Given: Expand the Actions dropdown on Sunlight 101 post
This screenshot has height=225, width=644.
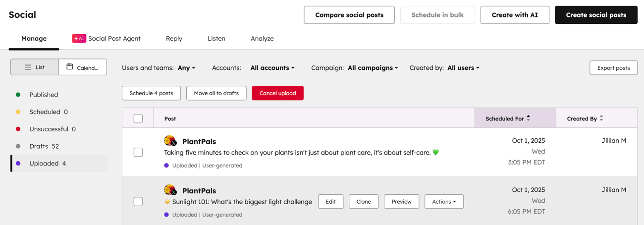Looking at the screenshot, I should point(444,202).
